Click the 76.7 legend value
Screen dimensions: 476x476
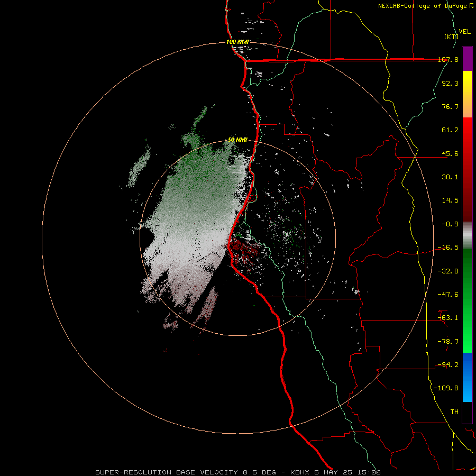click(x=450, y=106)
